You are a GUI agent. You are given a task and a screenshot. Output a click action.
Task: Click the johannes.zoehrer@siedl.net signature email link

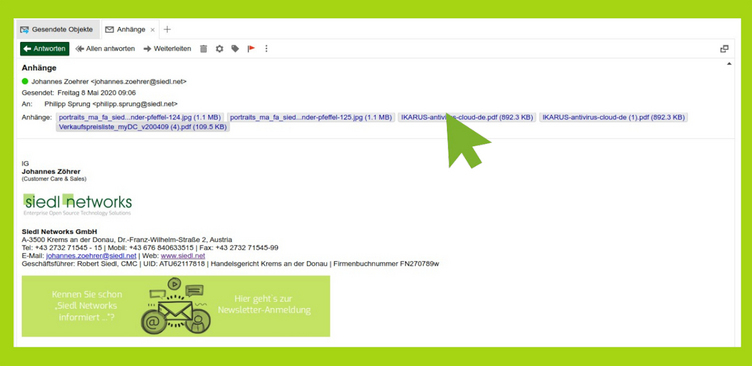(91, 256)
